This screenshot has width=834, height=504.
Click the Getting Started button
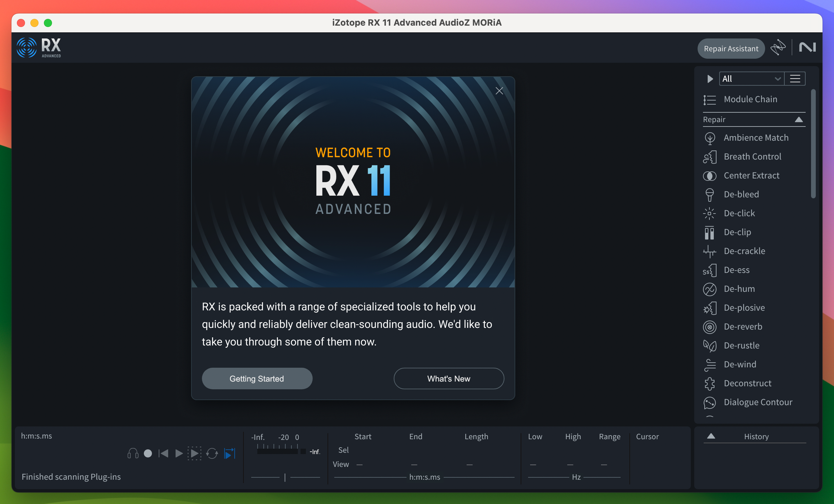click(257, 379)
